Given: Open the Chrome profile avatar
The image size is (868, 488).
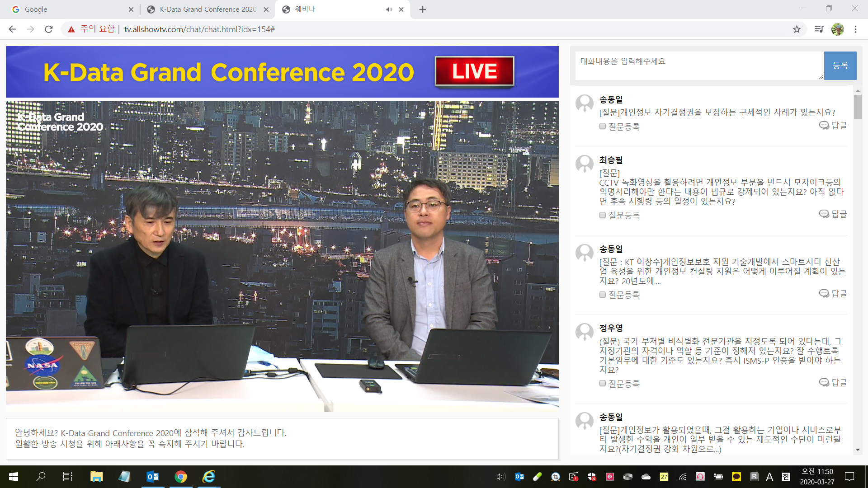Looking at the screenshot, I should click(837, 29).
